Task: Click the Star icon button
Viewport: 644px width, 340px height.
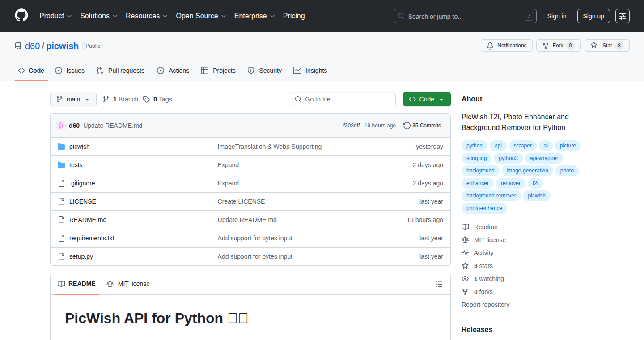Action: (x=607, y=46)
